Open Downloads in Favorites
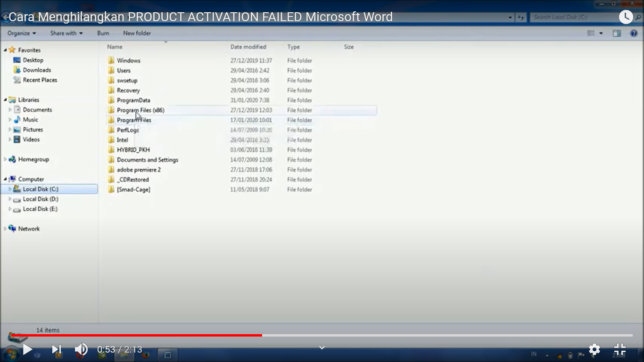Viewport: 644px width, 362px height. pyautogui.click(x=37, y=70)
